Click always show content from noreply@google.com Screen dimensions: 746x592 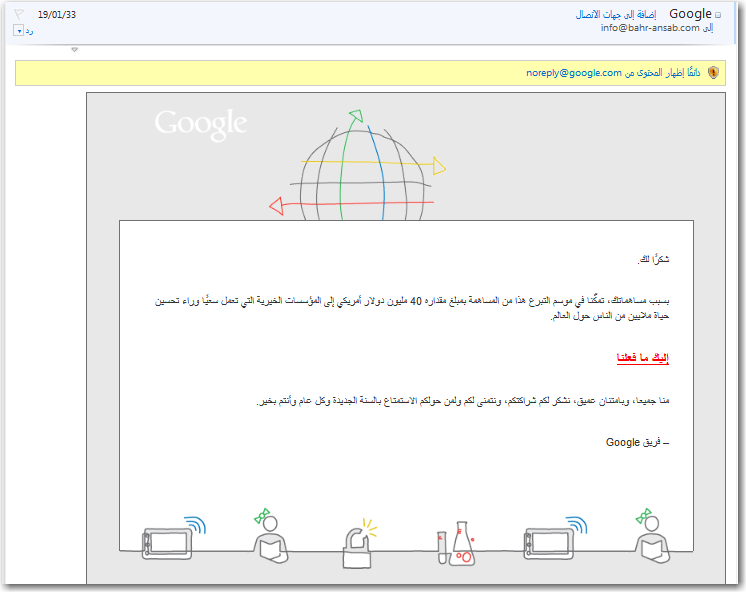[613, 73]
